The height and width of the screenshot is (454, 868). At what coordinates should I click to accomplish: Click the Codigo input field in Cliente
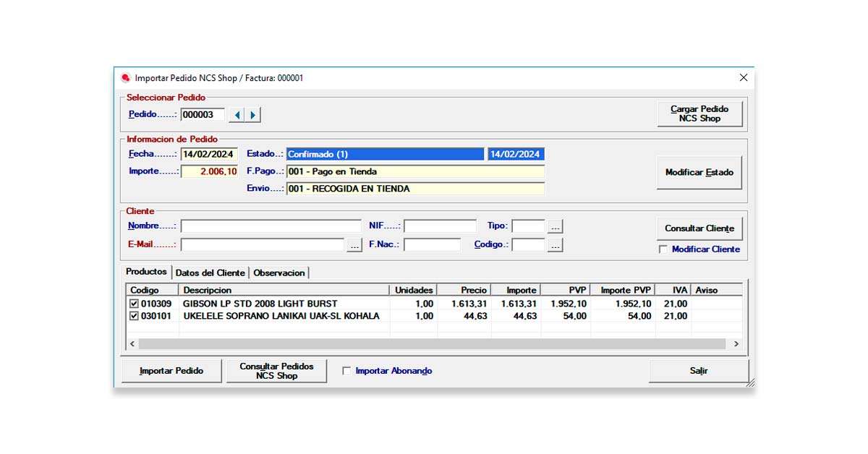[x=529, y=245]
